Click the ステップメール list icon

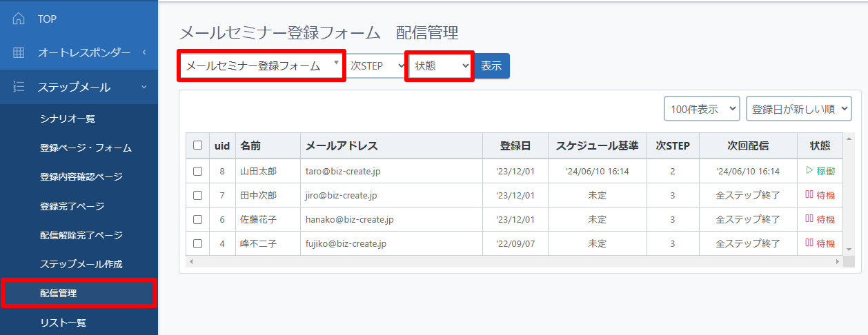click(19, 87)
